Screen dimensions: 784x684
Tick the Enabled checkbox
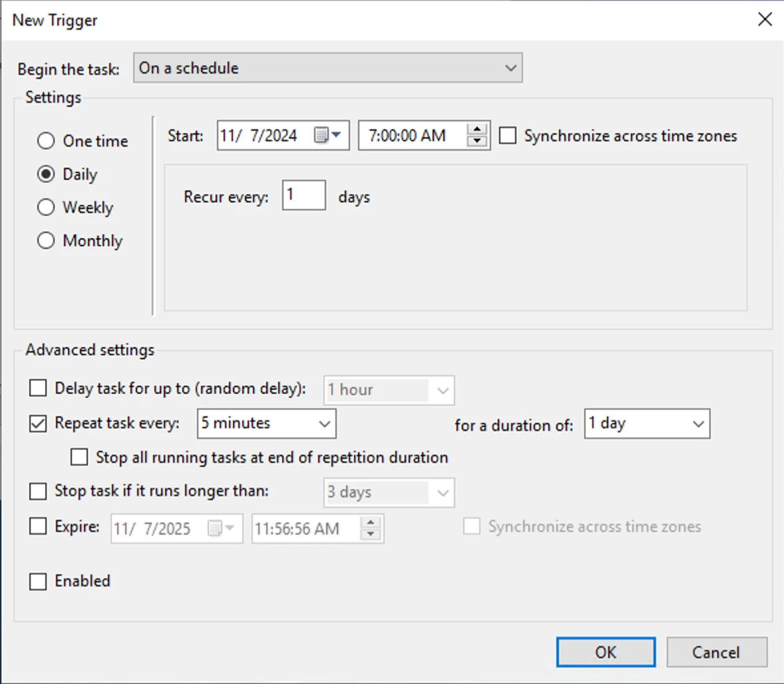(x=38, y=582)
